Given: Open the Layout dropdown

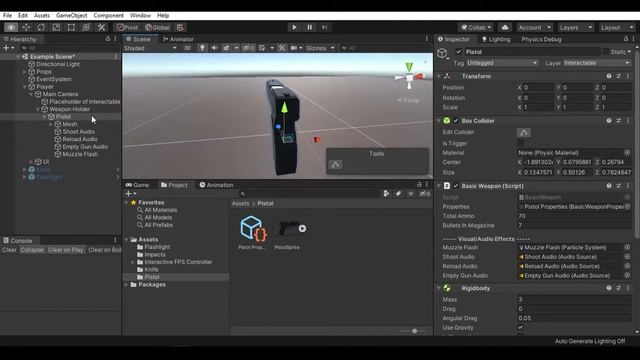Looking at the screenshot, I should [617, 27].
